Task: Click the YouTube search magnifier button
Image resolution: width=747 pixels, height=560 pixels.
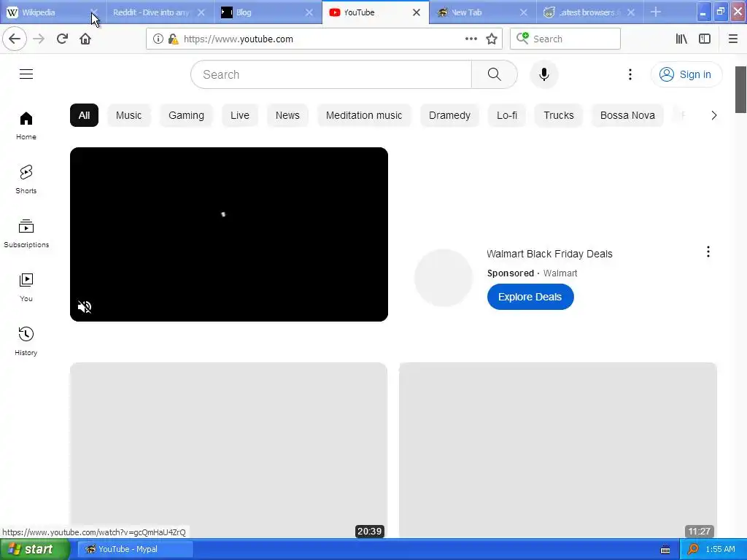Action: (x=494, y=74)
